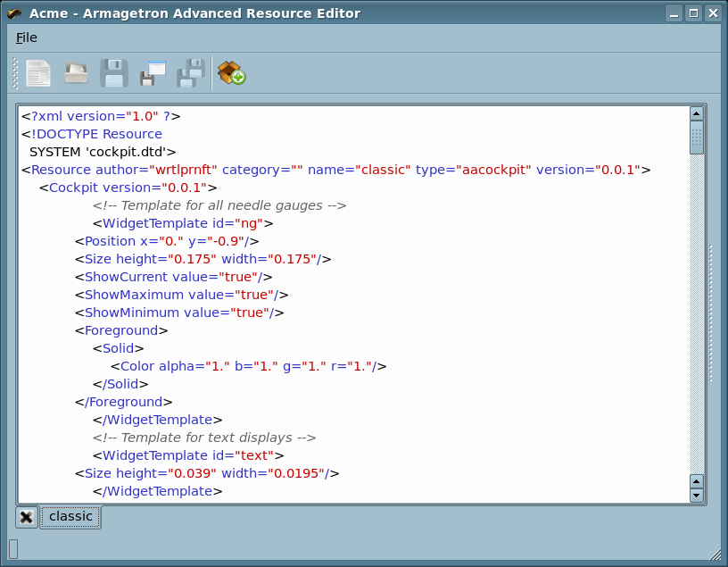Create a new document from the toolbar
The image size is (728, 567).
(x=38, y=73)
